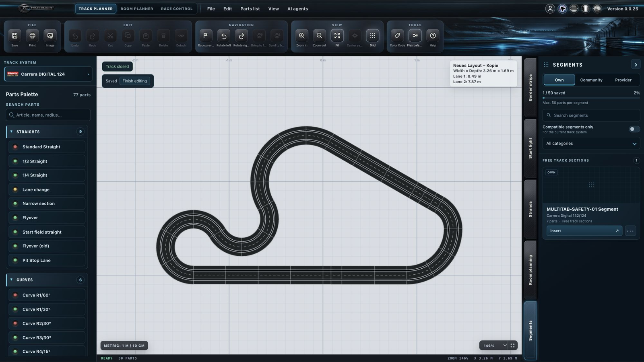This screenshot has height=362, width=644.
Task: Click the Print icon
Action: point(32,36)
